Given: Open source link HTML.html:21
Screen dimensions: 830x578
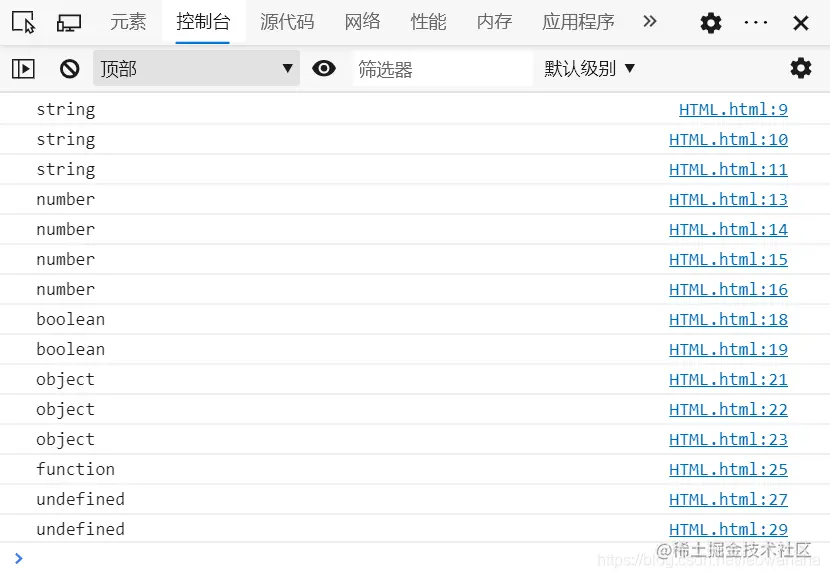Looking at the screenshot, I should [728, 380].
